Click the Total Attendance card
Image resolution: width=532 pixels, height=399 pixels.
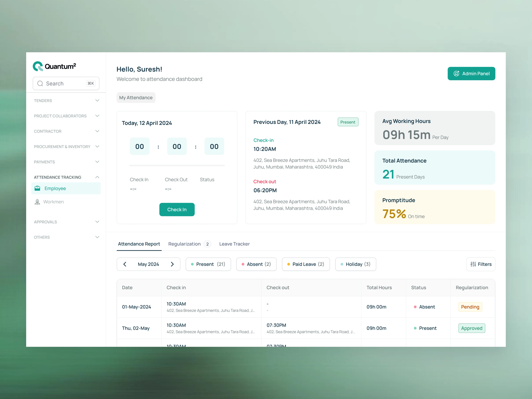click(x=435, y=168)
